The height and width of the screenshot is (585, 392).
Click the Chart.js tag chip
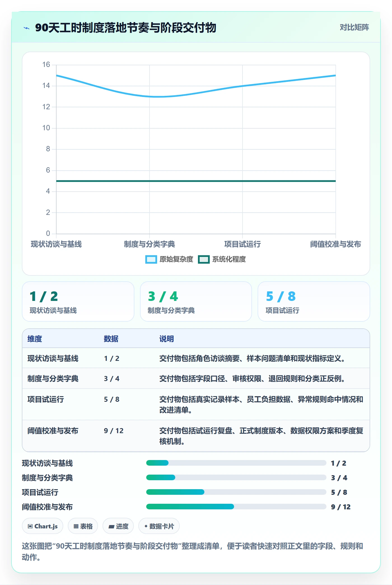(x=43, y=526)
